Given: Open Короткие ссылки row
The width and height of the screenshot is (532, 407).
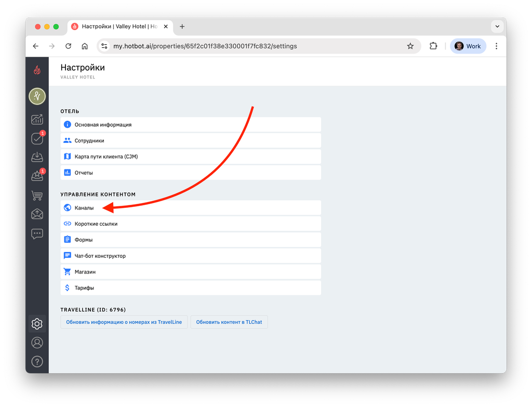Looking at the screenshot, I should [x=191, y=224].
